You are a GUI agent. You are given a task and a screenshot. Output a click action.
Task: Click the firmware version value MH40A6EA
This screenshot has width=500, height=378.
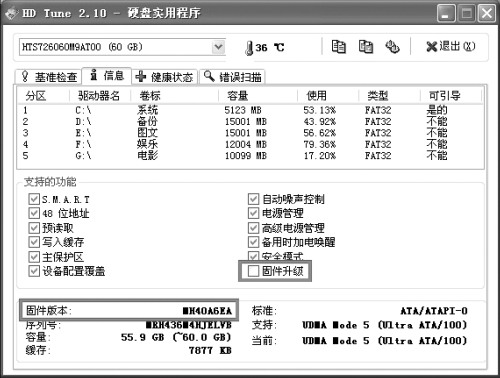207,311
